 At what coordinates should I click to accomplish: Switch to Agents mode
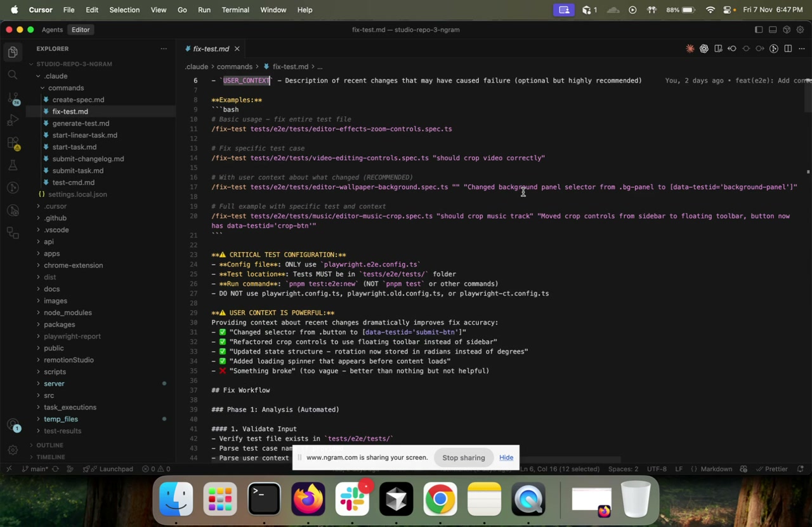52,30
